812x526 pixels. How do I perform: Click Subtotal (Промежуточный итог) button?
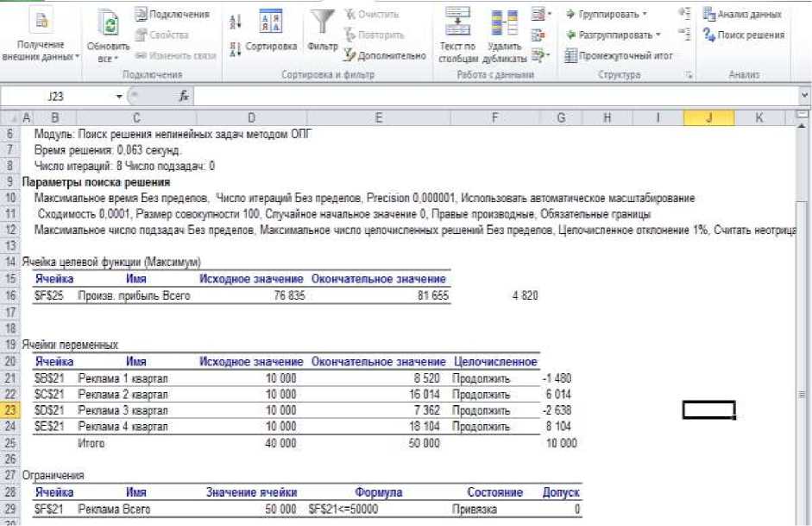coord(618,56)
